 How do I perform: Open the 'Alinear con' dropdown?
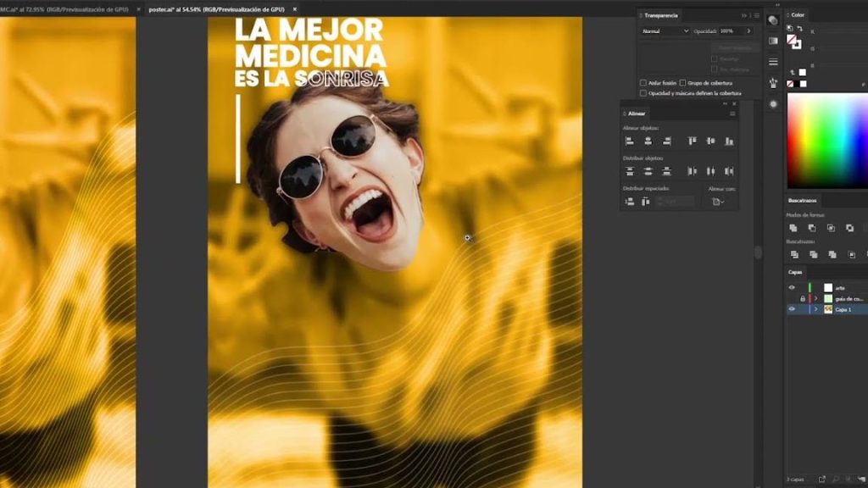(x=718, y=202)
